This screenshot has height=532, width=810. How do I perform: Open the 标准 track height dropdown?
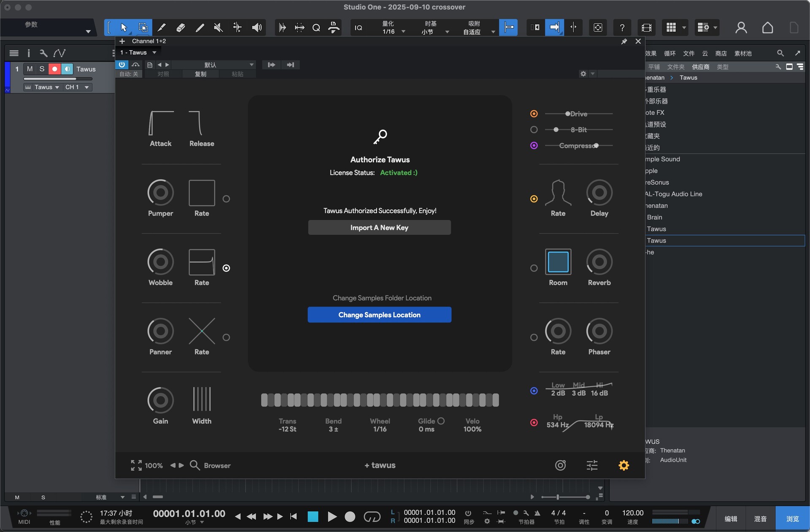point(109,497)
